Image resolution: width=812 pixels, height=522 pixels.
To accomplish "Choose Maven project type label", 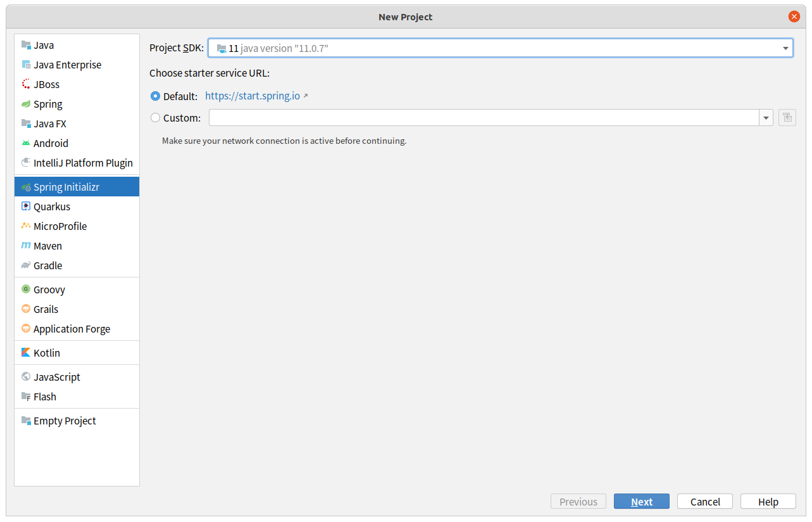I will [x=47, y=246].
